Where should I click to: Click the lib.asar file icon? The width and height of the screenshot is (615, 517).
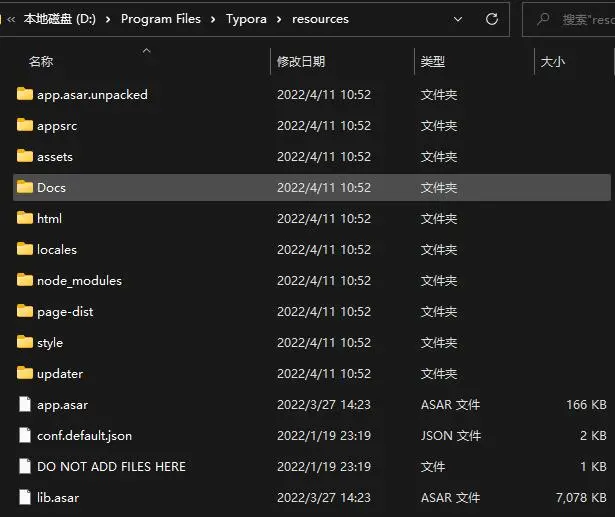25,497
